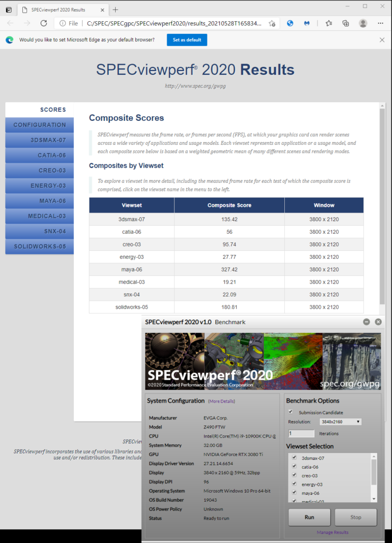Image resolution: width=392 pixels, height=543 pixels.
Task: Toggle the Submission Candidate checkbox
Action: point(291,412)
